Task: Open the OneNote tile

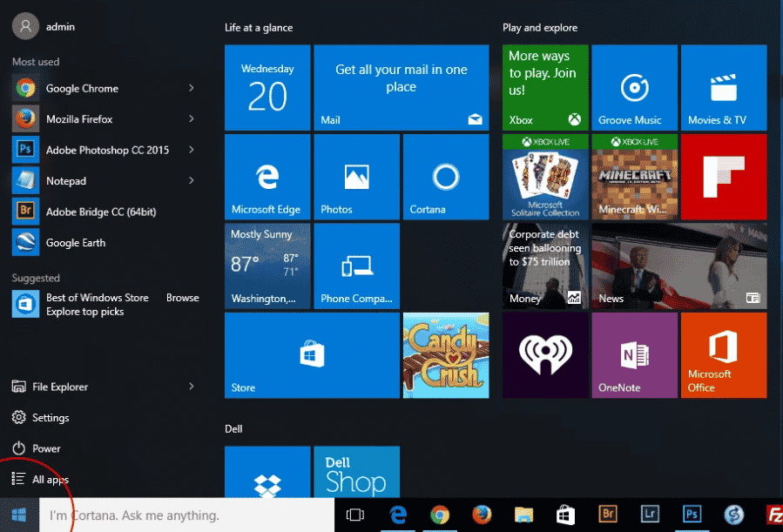Action: click(635, 355)
